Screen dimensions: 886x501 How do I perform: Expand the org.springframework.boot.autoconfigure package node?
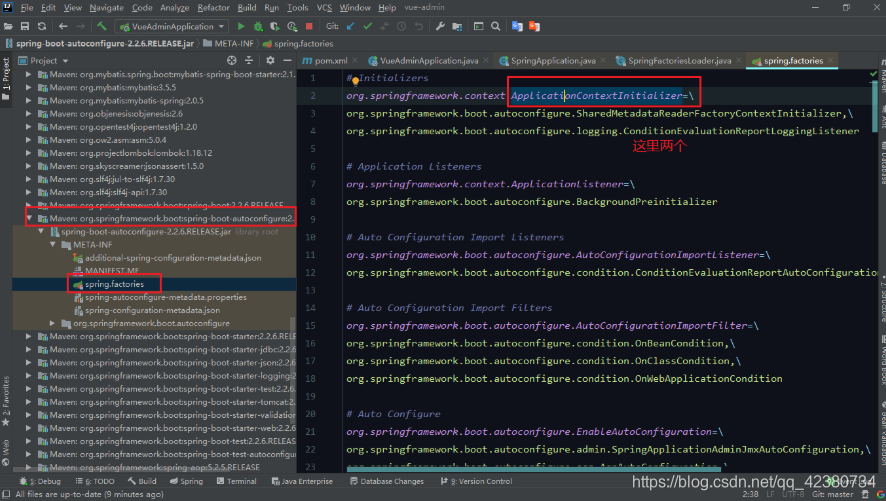tap(53, 323)
